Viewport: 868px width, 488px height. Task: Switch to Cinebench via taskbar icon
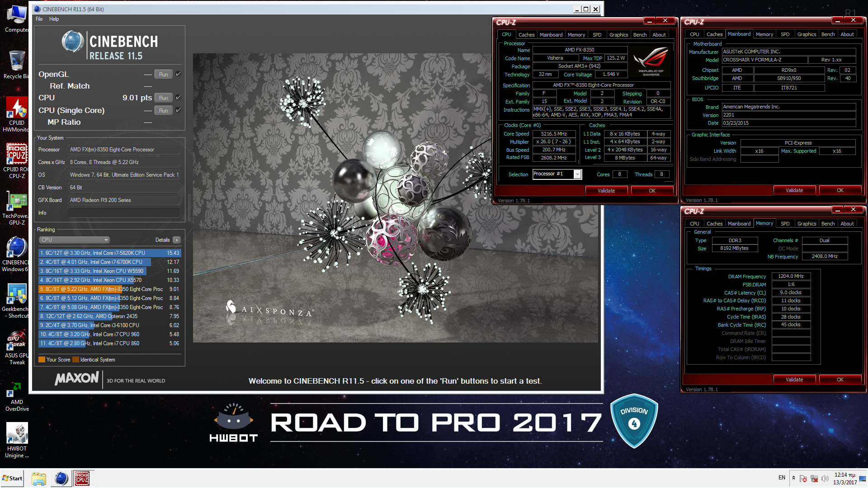(x=61, y=479)
